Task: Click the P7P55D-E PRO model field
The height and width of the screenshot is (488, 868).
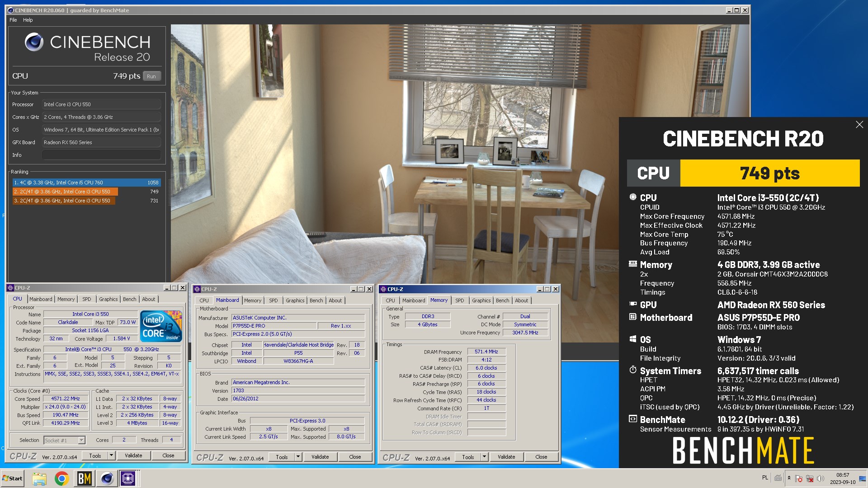Action: click(274, 326)
